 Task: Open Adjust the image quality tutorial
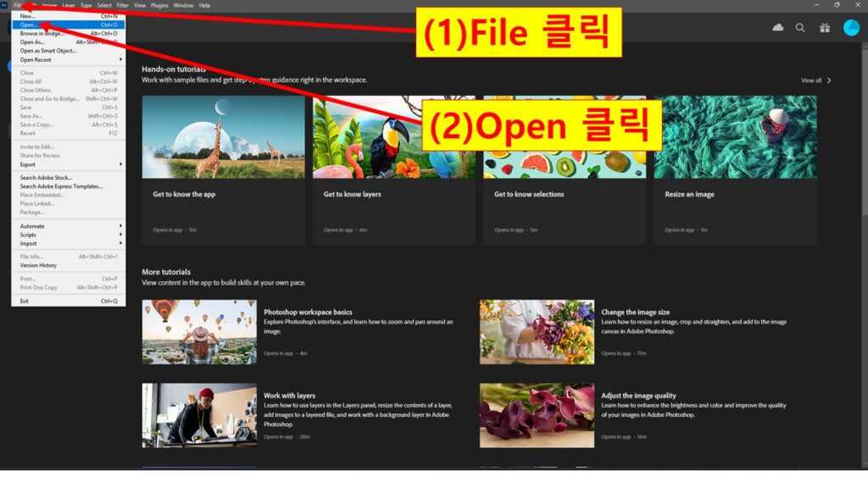coord(638,396)
